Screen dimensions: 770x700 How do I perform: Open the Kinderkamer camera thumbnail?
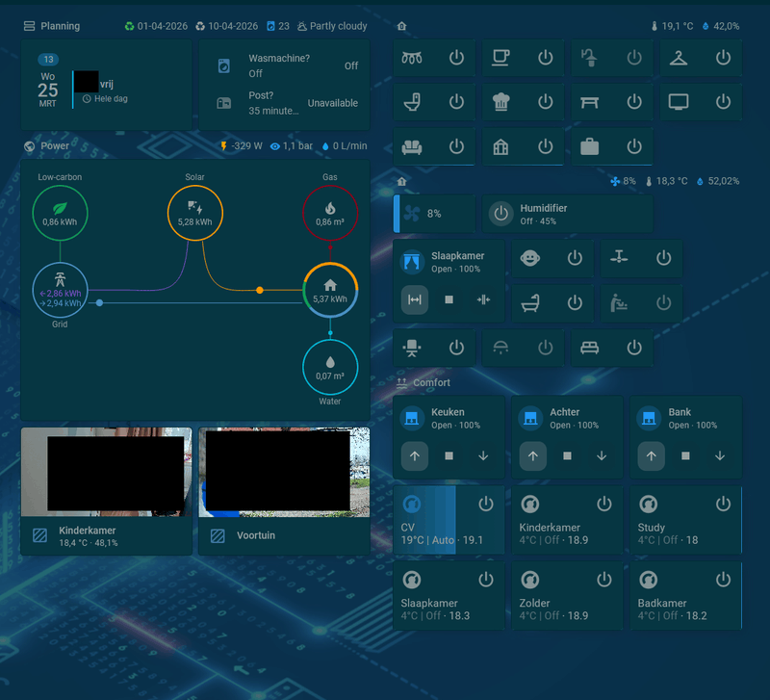(107, 472)
